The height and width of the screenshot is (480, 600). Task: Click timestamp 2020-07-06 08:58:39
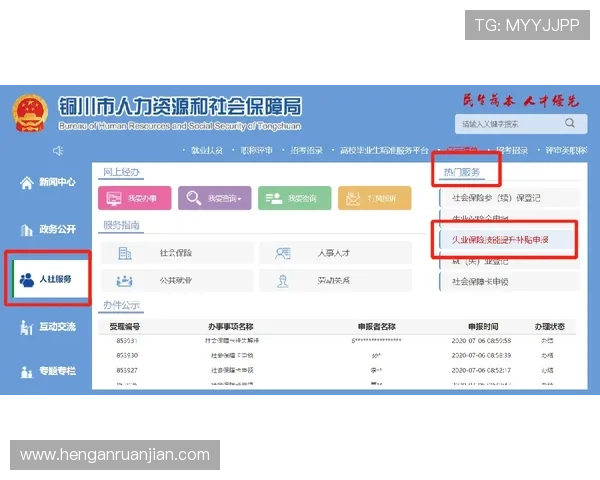[x=481, y=356]
